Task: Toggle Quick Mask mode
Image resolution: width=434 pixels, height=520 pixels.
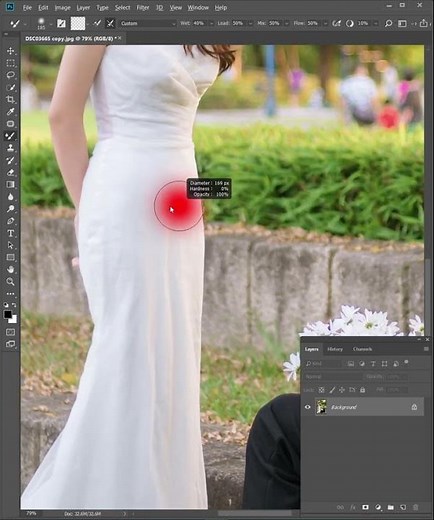Action: pyautogui.click(x=10, y=332)
